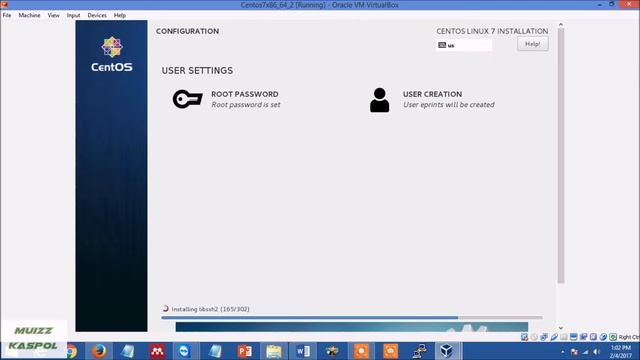Screen dimensions: 640x360
Task: Click the installer banner image at bottom
Action: click(x=352, y=327)
